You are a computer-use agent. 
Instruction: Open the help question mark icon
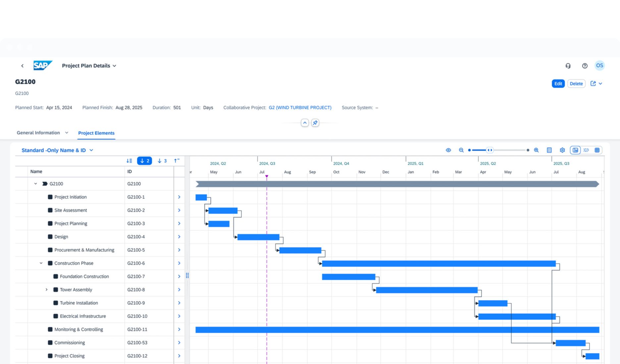coord(585,66)
